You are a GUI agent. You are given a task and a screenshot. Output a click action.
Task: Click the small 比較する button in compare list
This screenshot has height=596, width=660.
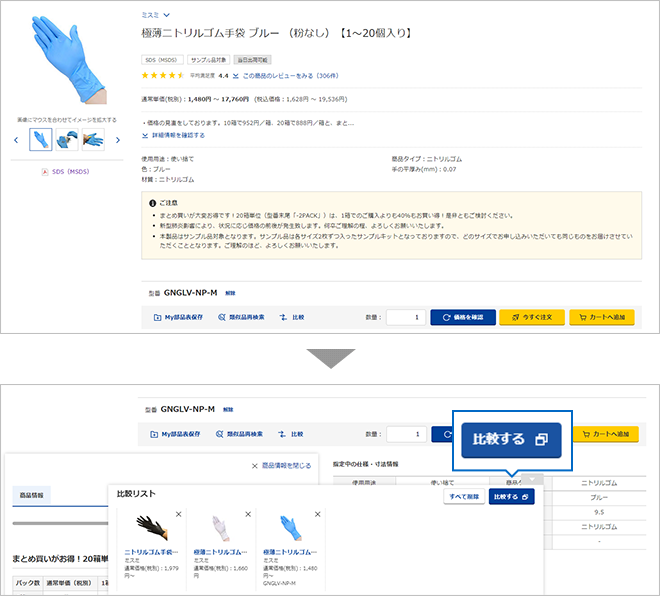(x=511, y=497)
